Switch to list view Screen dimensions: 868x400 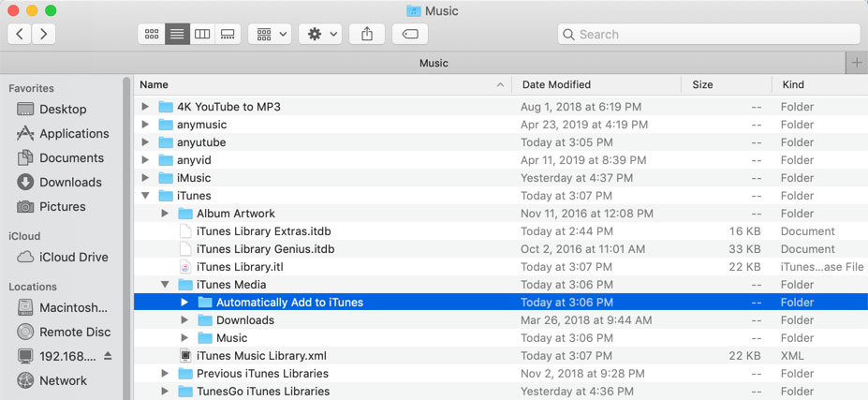177,35
